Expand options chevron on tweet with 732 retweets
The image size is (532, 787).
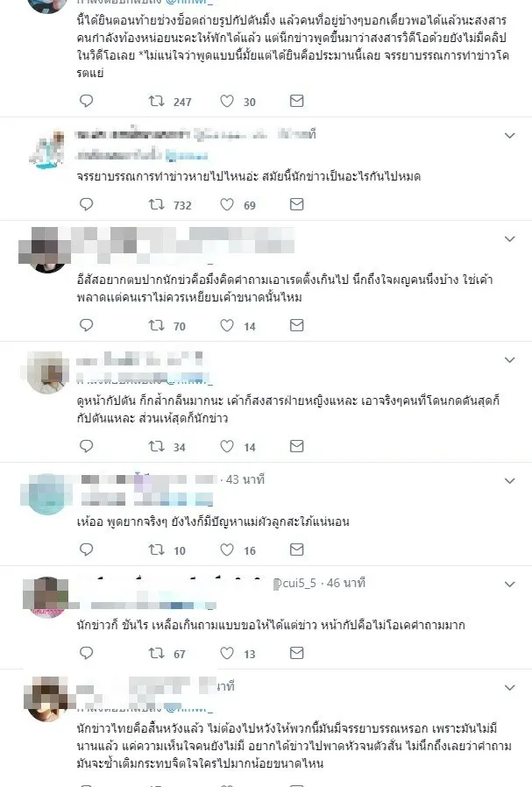tap(509, 136)
